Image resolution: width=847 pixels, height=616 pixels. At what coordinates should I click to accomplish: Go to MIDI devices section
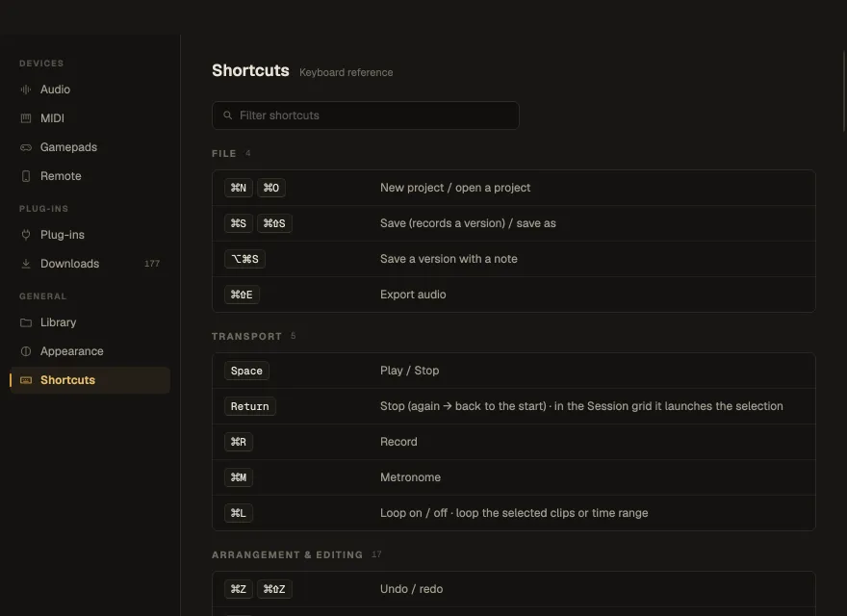(x=90, y=118)
